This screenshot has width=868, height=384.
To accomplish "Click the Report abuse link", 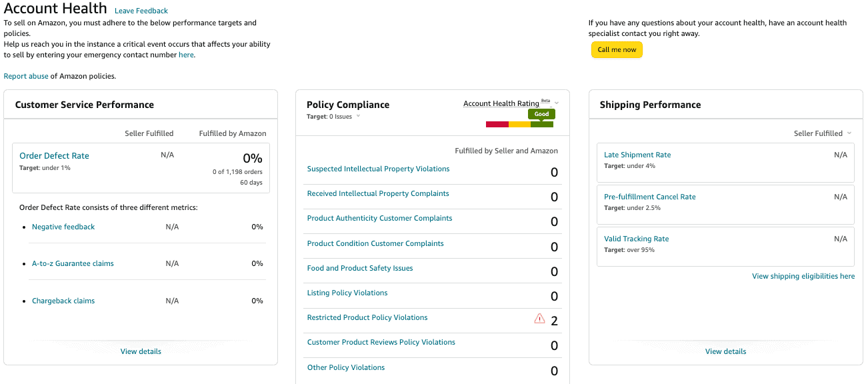I will click(x=26, y=76).
